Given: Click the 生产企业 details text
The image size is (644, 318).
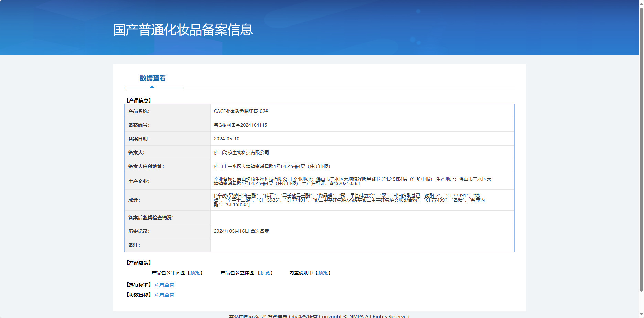Looking at the screenshot, I should [353, 181].
